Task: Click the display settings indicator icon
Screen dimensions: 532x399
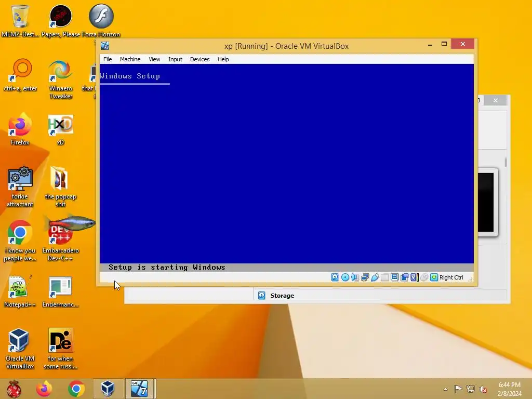Action: point(395,277)
